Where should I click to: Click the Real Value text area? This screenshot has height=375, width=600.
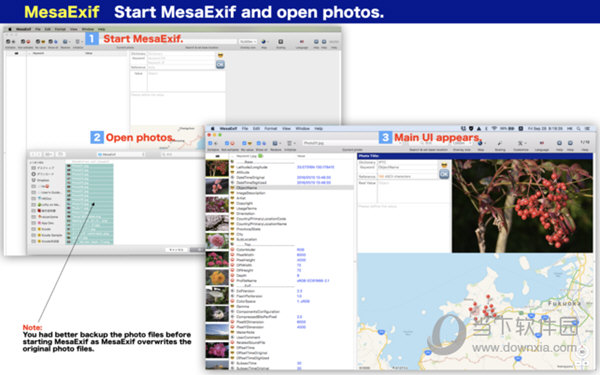(x=414, y=191)
